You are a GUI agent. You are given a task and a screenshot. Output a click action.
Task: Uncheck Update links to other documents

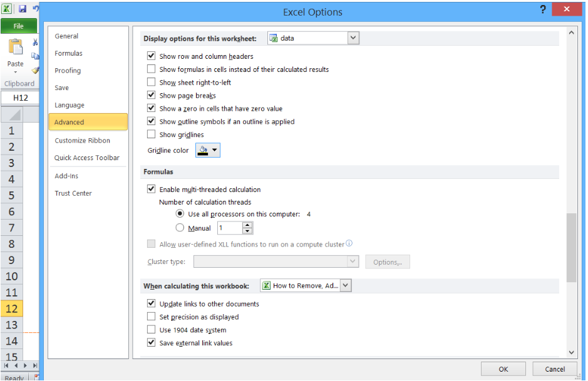coord(151,303)
